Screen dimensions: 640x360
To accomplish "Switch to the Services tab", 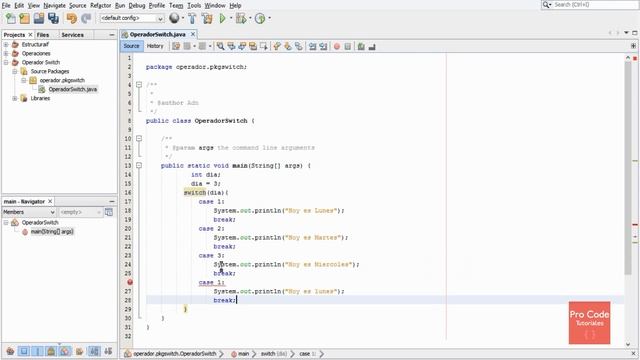I will [72, 35].
